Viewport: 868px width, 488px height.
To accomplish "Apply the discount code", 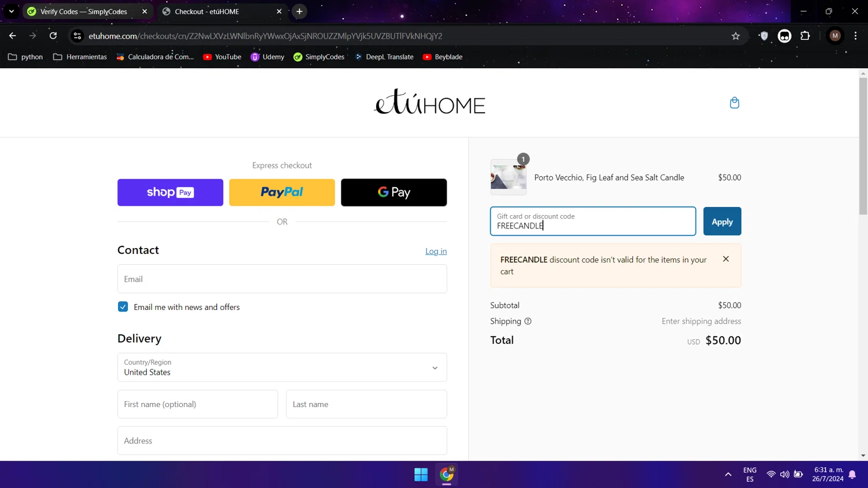I will (x=722, y=221).
